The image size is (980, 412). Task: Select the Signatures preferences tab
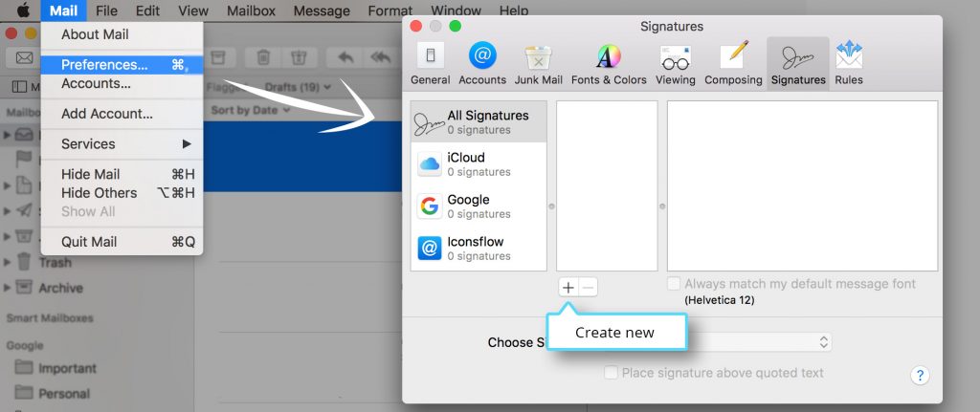pos(798,64)
